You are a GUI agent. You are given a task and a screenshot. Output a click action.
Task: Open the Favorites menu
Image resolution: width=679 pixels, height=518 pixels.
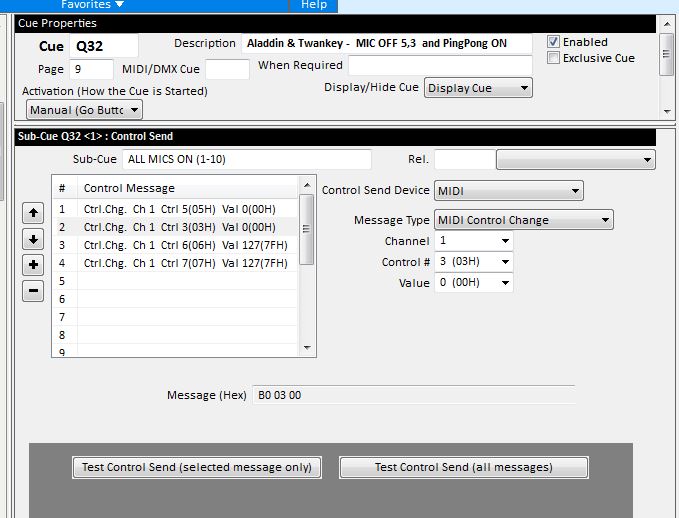[x=92, y=5]
